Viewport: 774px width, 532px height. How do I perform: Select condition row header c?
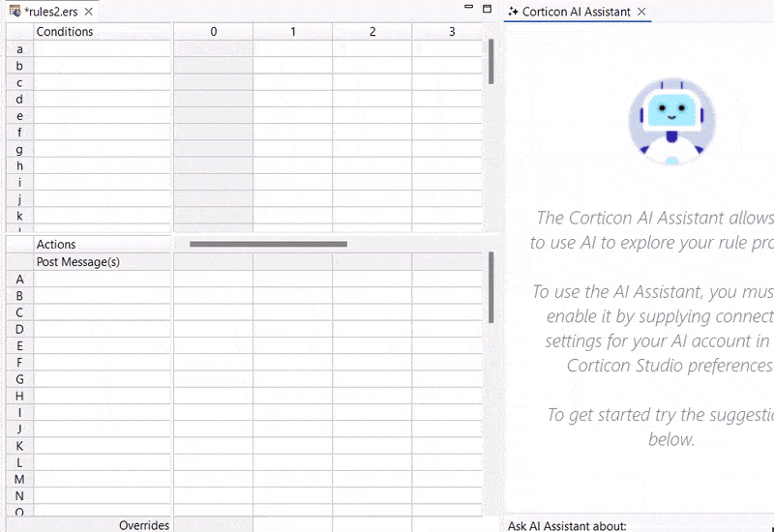(19, 82)
